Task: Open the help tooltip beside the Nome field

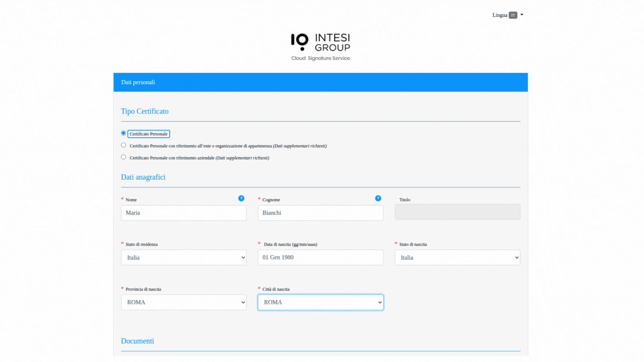Action: [x=241, y=198]
